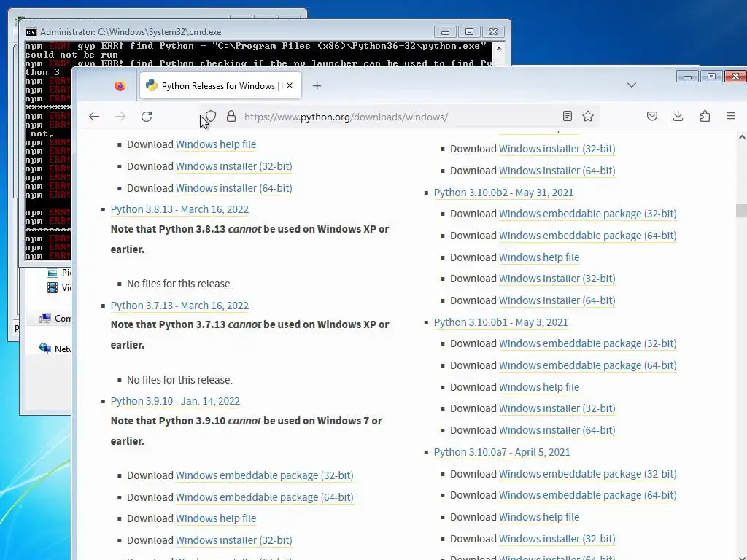
Task: Open Python 3.10.0b1 - May 3, 2021 link
Action: tap(500, 322)
